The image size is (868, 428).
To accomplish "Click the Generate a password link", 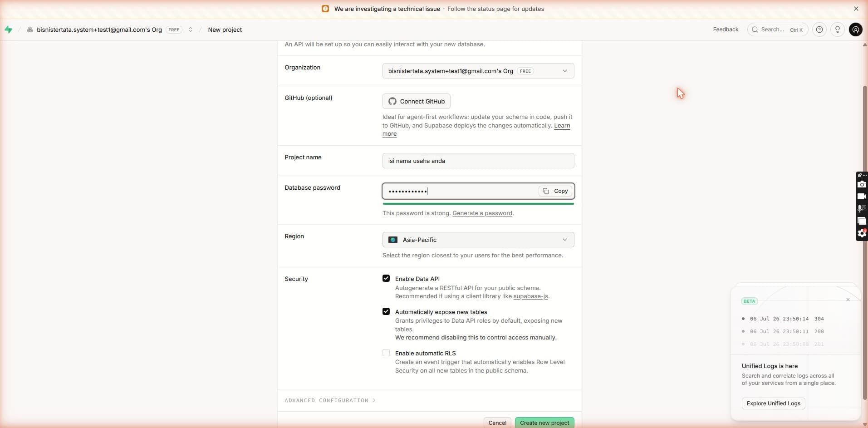I will [x=482, y=213].
